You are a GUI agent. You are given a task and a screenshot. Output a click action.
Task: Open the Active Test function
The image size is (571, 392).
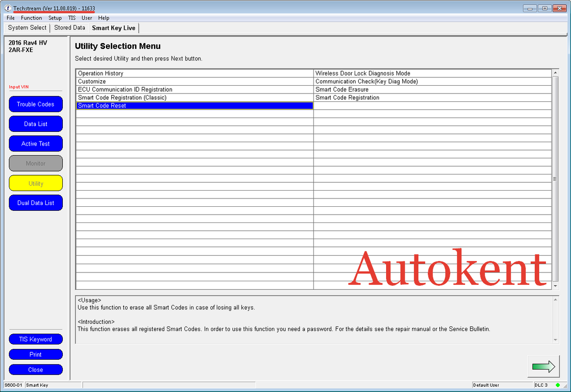click(36, 144)
